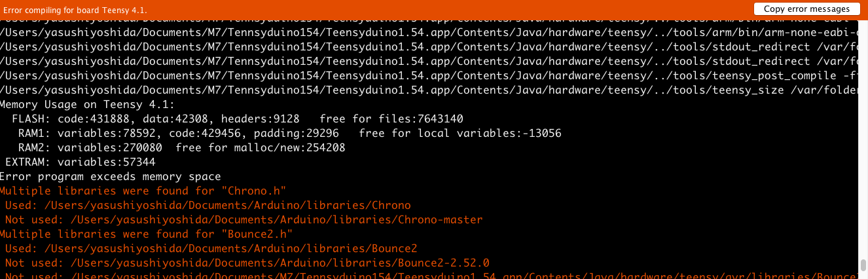Click the 'Used: .../libraries/Bounce2' line
868x279 pixels.
[211, 249]
